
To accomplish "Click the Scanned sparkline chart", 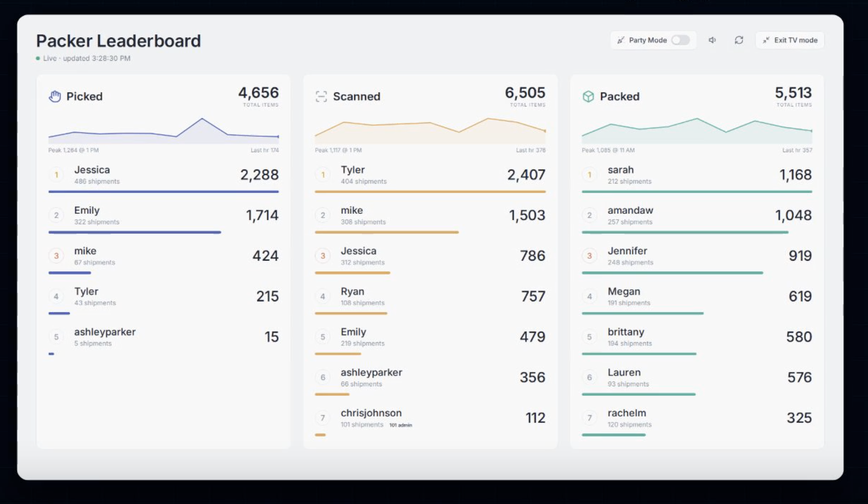I will (x=430, y=131).
